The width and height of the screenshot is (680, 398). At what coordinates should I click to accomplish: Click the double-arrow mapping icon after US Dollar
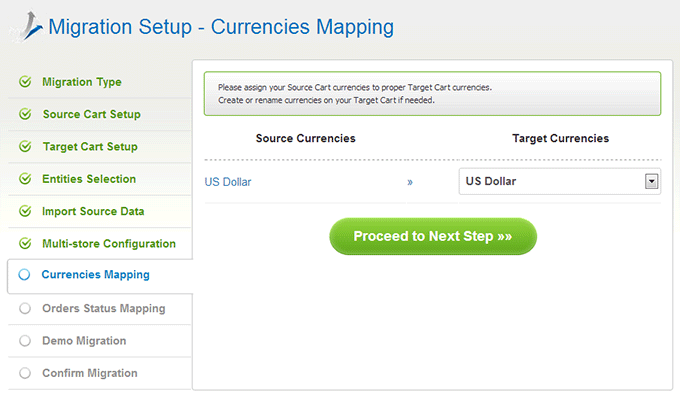click(x=410, y=183)
